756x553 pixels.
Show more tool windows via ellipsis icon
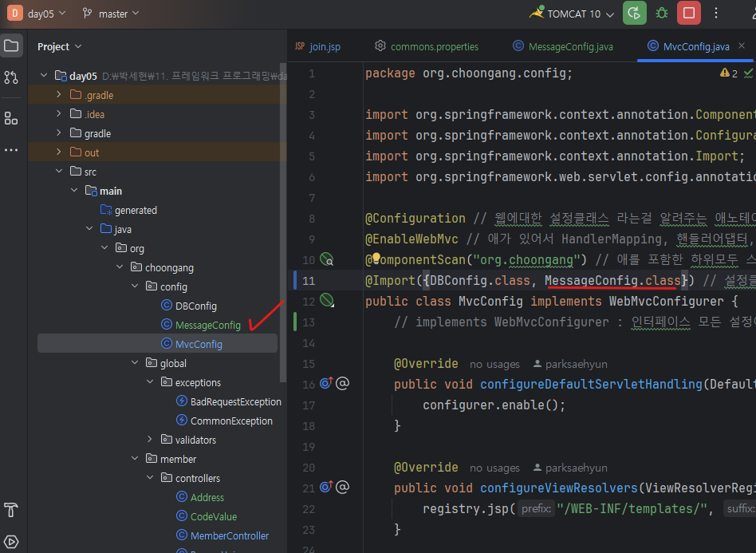11,150
